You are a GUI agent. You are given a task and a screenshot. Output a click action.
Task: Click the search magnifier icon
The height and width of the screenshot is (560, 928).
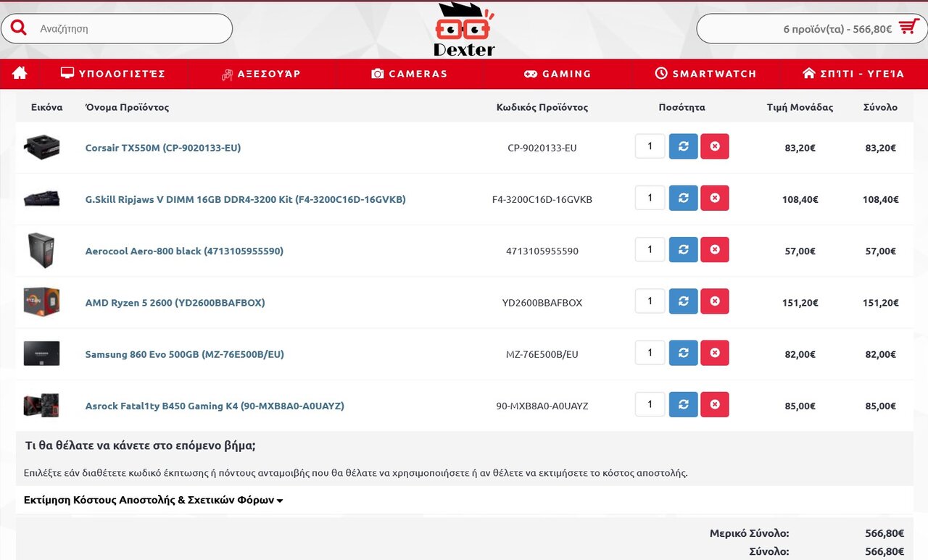[19, 28]
